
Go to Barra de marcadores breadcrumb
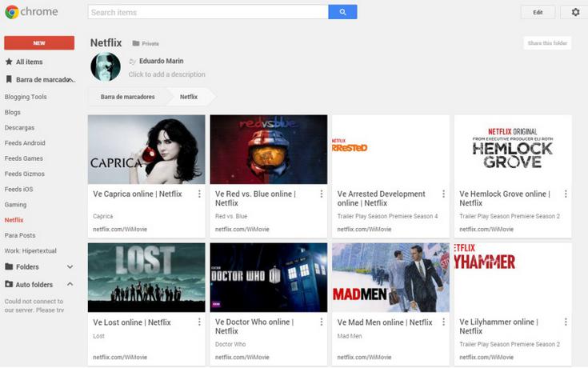[x=127, y=97]
